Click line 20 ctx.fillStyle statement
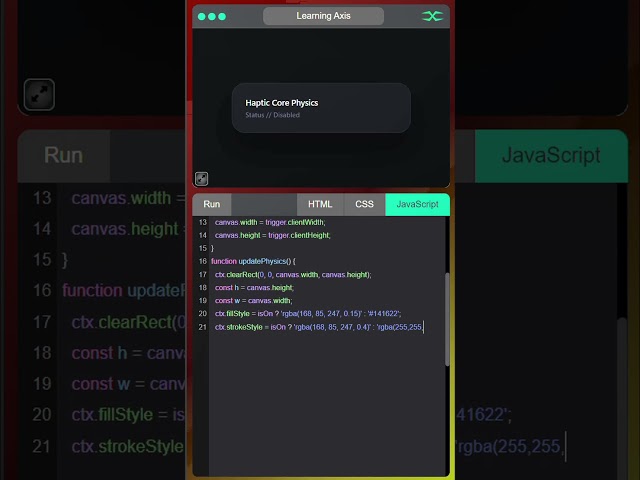This screenshot has height=480, width=640. (308, 314)
